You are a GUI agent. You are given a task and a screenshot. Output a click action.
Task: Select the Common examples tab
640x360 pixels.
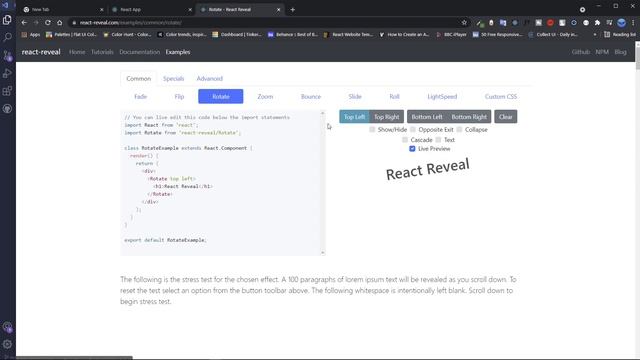point(138,78)
